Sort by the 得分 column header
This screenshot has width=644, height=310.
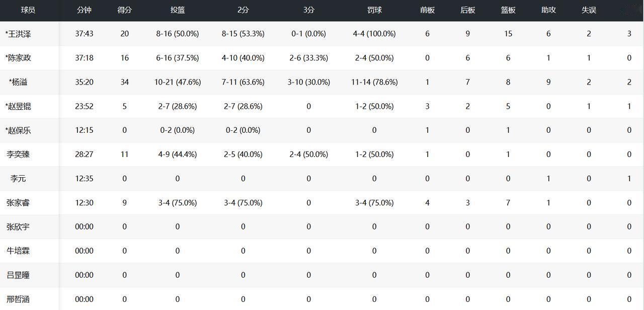pos(124,10)
